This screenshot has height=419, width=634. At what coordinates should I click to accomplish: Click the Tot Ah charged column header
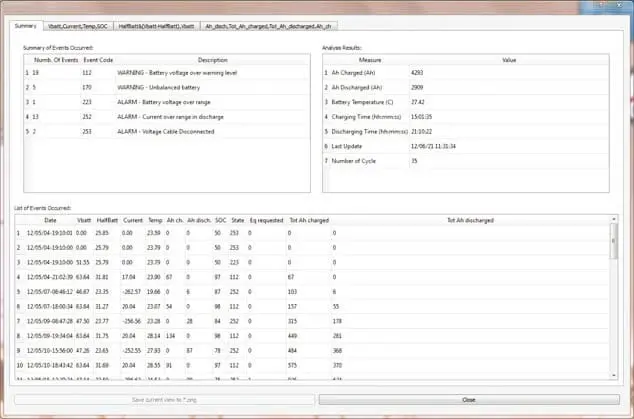(309, 220)
